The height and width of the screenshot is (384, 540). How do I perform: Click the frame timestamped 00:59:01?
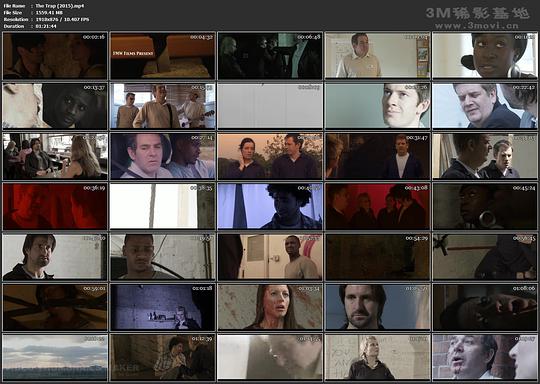(55, 307)
